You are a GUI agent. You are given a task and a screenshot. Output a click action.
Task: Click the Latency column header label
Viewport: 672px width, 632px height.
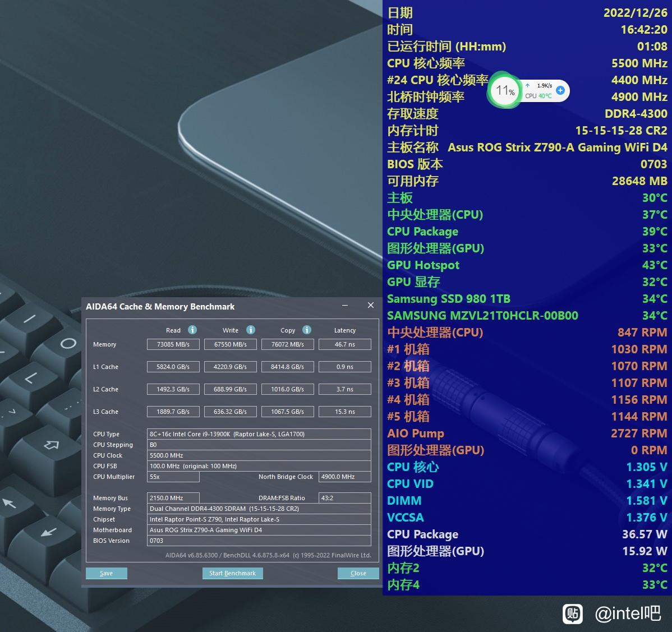(345, 330)
